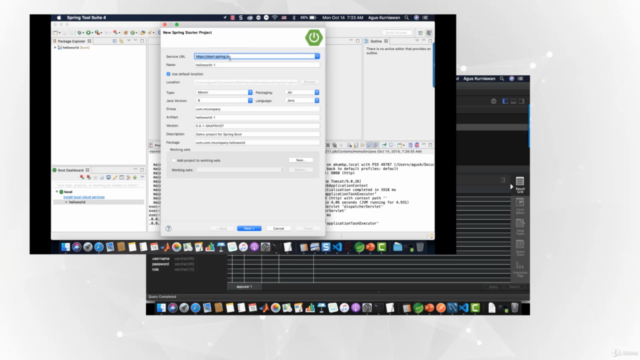Open the green C app in the front dock

pos(382,247)
